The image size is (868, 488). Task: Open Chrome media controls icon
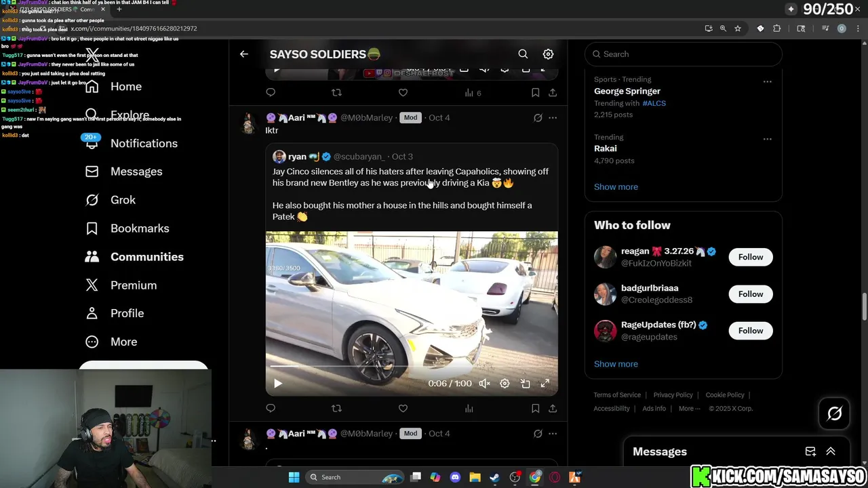click(825, 28)
